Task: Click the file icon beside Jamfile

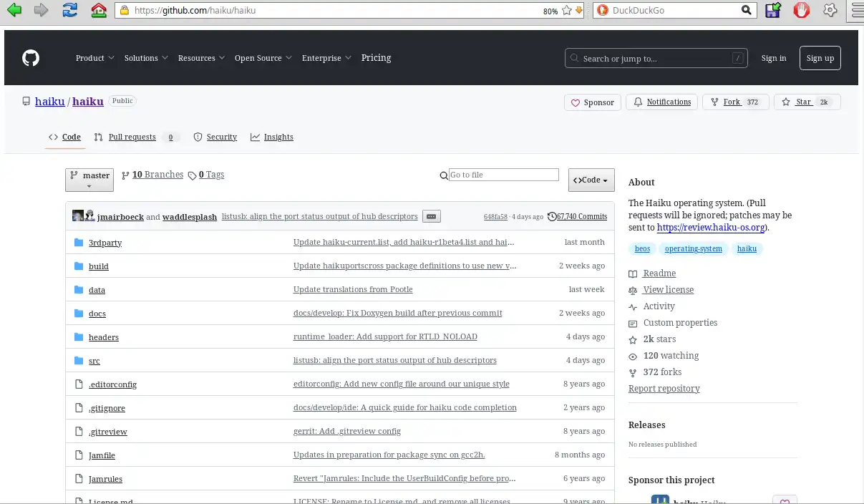Action: coord(79,455)
